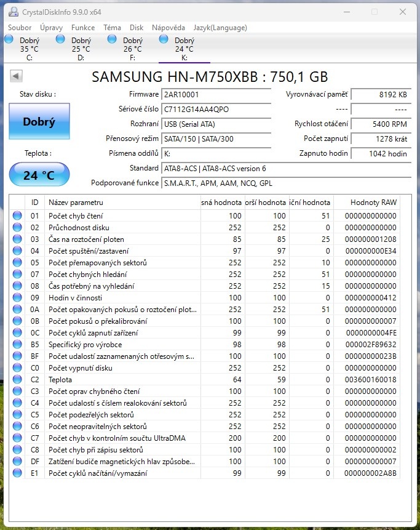Viewport: 420px width, 530px height.
Task: Select the Počet podezřelých sektorů row
Action: point(205,414)
